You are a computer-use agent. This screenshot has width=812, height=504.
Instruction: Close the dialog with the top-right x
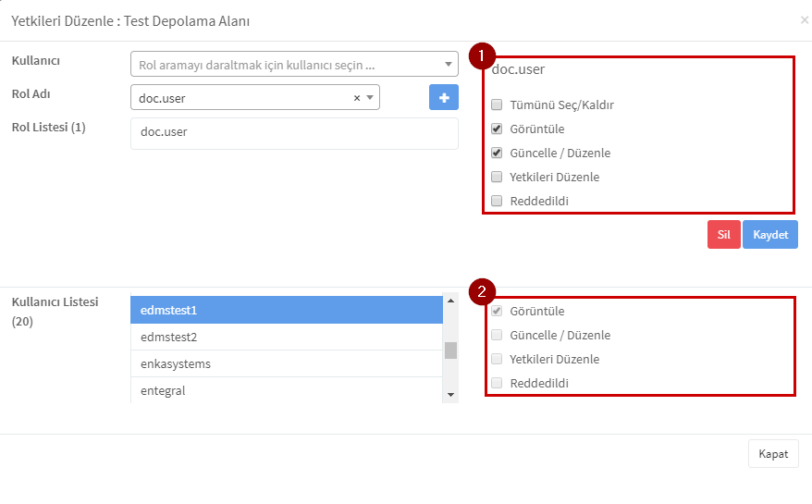pyautogui.click(x=805, y=20)
